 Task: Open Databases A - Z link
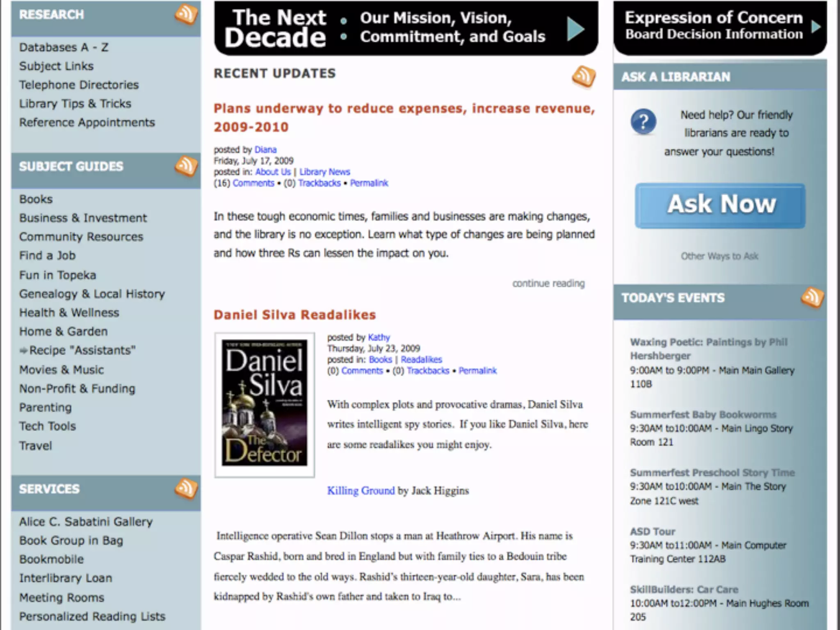[64, 48]
